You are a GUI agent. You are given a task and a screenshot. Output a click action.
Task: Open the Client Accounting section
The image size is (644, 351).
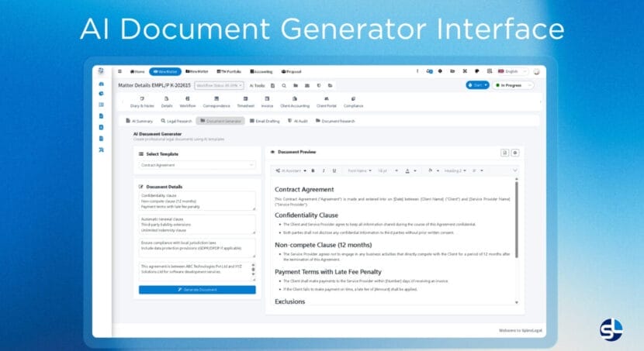click(295, 102)
